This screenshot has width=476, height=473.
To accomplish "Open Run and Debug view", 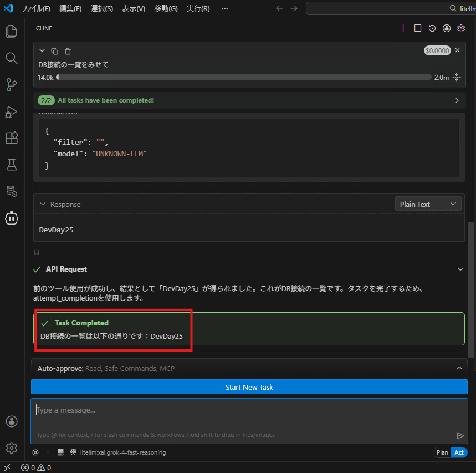I will pos(11,112).
